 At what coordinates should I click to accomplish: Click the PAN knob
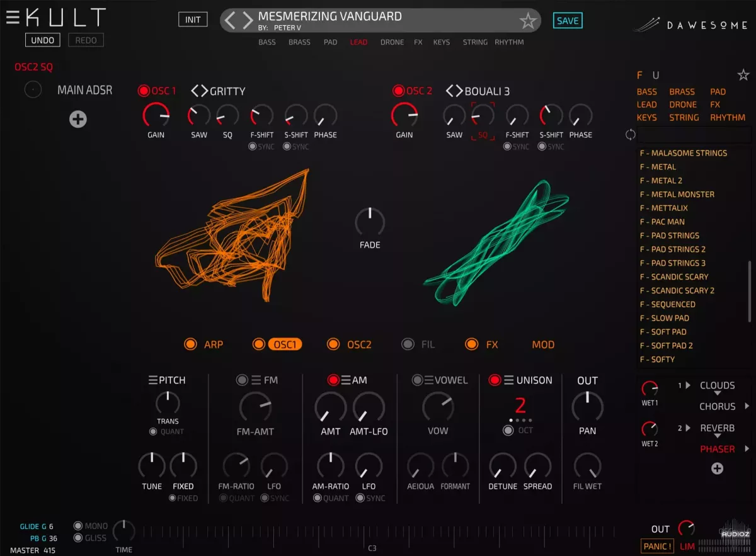coord(587,407)
